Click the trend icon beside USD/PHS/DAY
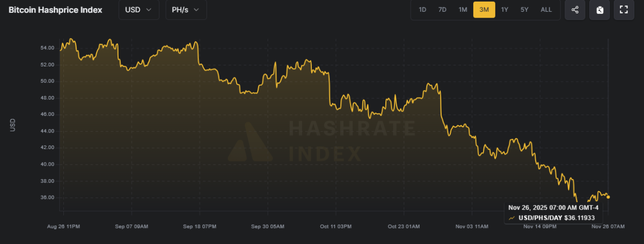 coord(513,218)
